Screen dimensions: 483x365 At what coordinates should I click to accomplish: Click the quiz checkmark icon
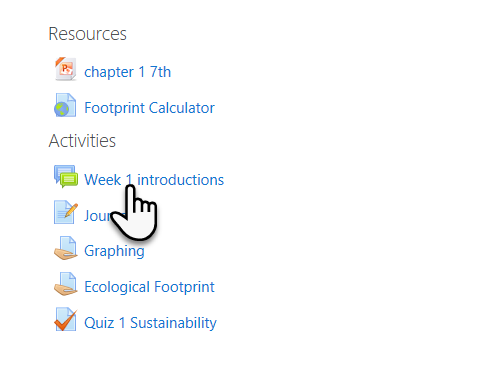(x=65, y=319)
